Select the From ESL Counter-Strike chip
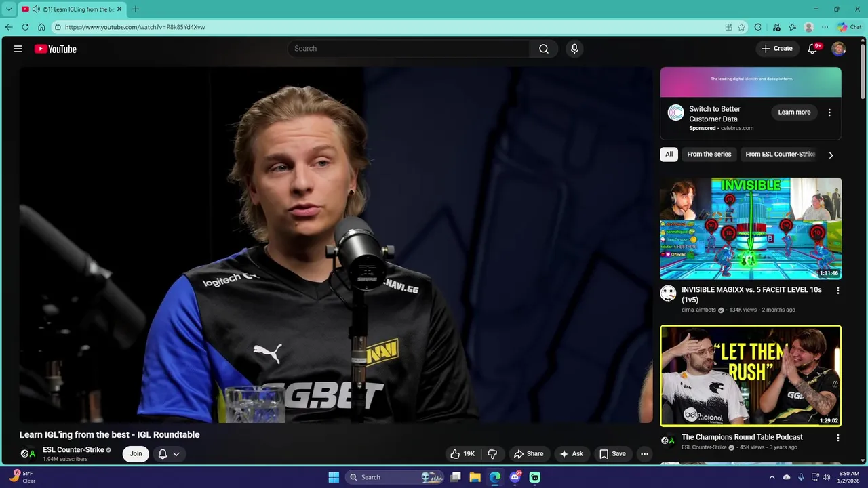Screen dimensions: 868x488 point(780,155)
